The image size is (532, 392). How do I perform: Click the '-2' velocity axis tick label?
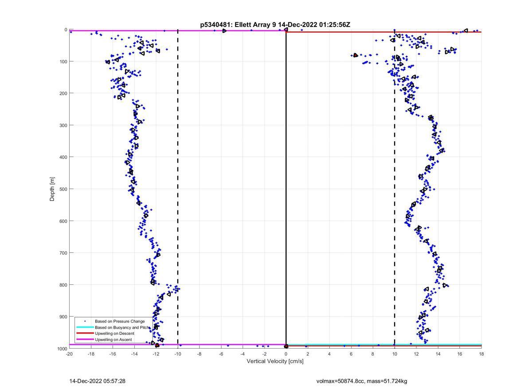click(x=264, y=354)
